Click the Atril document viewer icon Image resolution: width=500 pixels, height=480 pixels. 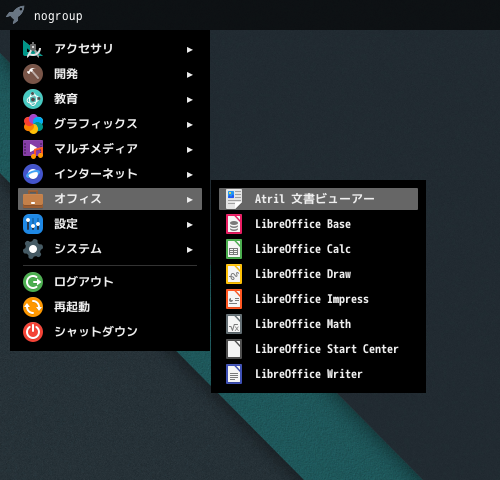coord(234,199)
